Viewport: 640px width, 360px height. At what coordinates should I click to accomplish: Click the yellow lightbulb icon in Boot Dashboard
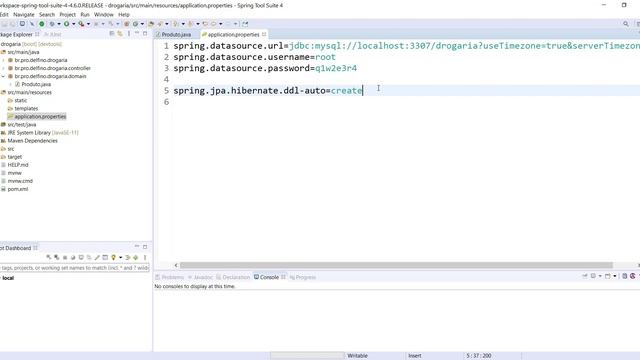click(113, 258)
